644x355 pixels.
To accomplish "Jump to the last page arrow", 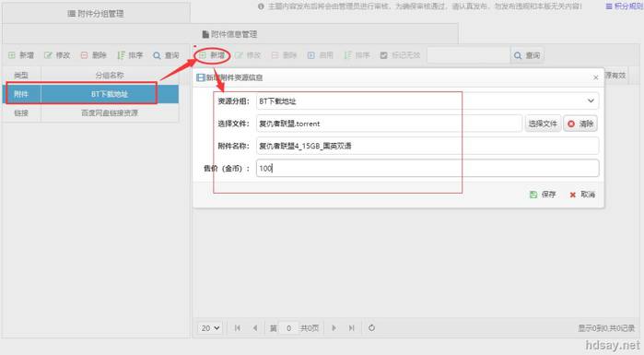I will coord(352,328).
